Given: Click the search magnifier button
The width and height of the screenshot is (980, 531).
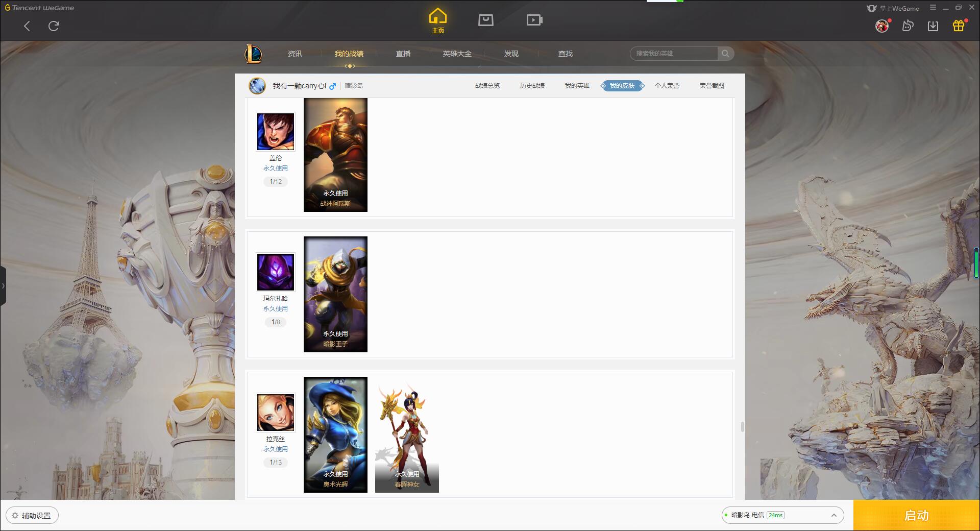Looking at the screenshot, I should [x=725, y=54].
